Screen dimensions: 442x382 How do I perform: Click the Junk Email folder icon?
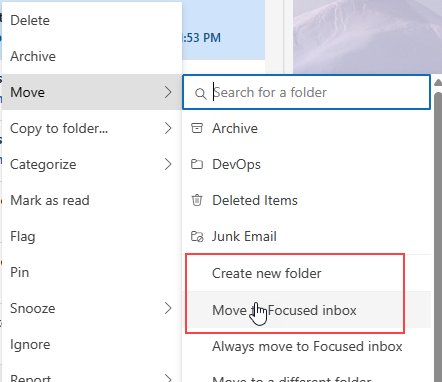pyautogui.click(x=197, y=236)
